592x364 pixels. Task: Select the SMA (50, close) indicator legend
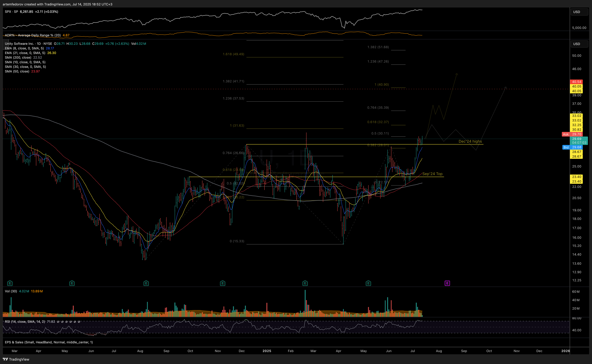tap(17, 71)
